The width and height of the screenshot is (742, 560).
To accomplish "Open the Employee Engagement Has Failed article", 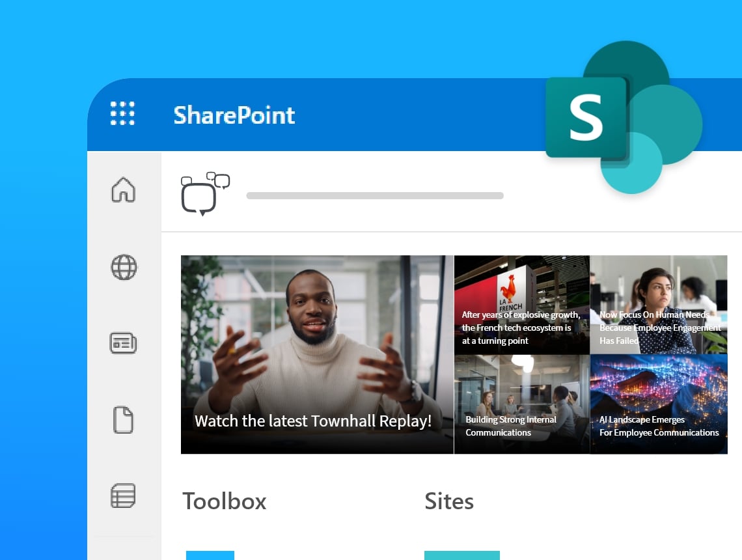I will pos(659,305).
